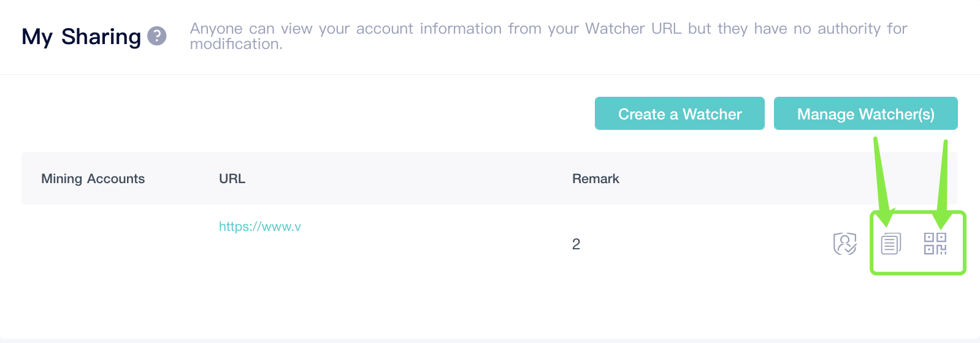980x343 pixels.
Task: Select the Remark column header
Action: tap(595, 179)
